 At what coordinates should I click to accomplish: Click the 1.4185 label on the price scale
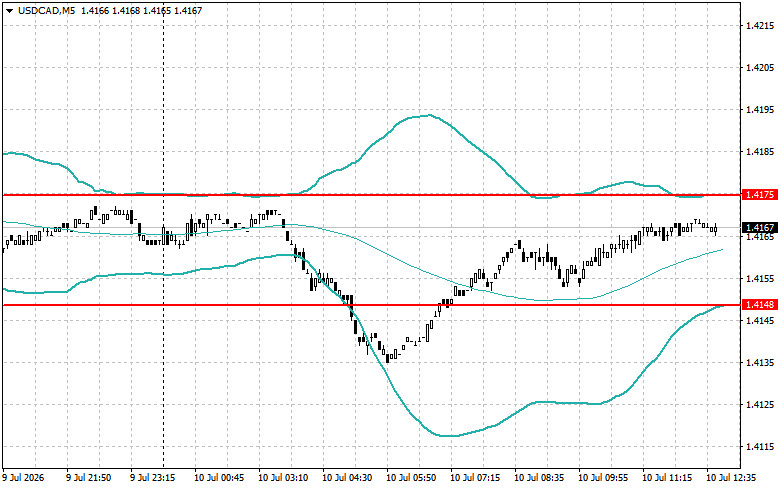757,152
